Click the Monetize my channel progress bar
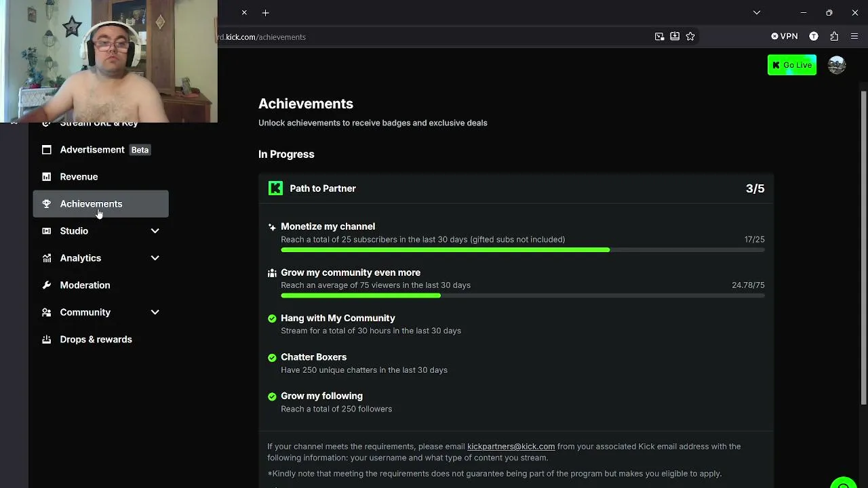The width and height of the screenshot is (868, 488). [523, 250]
